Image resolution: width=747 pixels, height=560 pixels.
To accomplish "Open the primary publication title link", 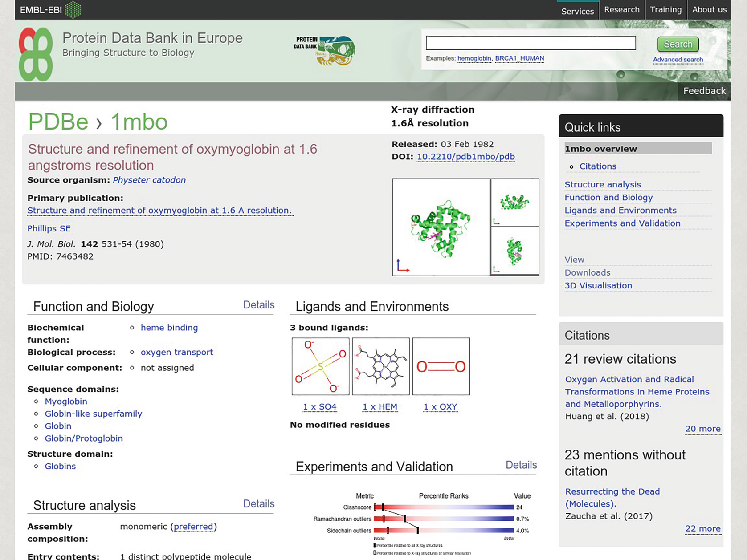I will (159, 211).
